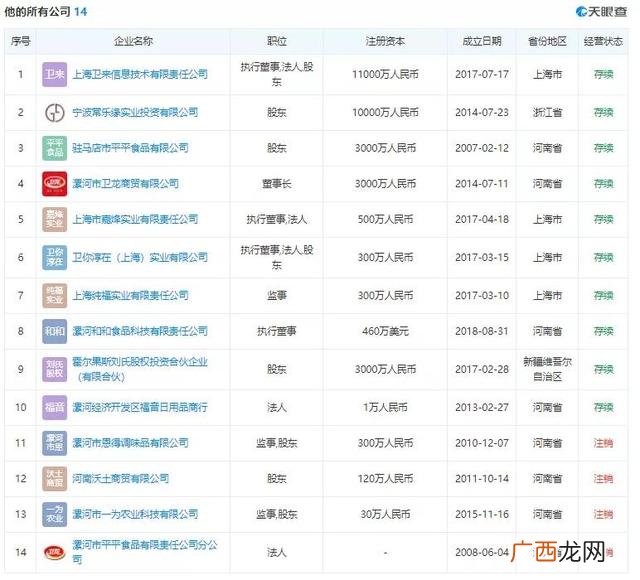The height and width of the screenshot is (580, 640).
Task: Open the company link in row 7
Action: (130, 296)
